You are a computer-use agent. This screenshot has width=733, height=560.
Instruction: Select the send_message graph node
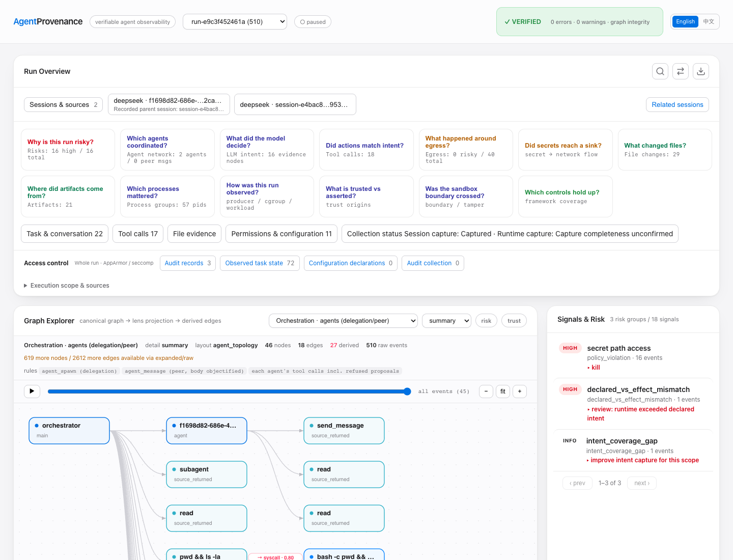coord(344,431)
